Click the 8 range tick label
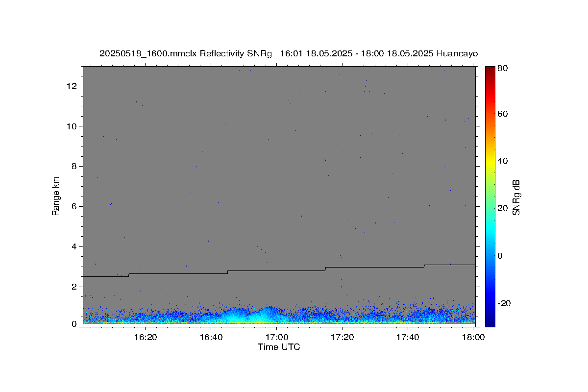Image resolution: width=588 pixels, height=392 pixels. click(x=75, y=167)
